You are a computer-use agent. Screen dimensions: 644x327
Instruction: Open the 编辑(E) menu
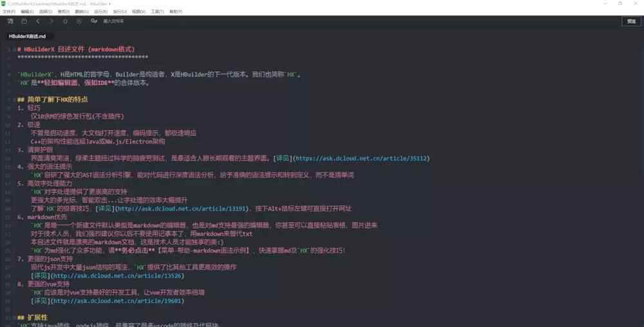coord(27,12)
